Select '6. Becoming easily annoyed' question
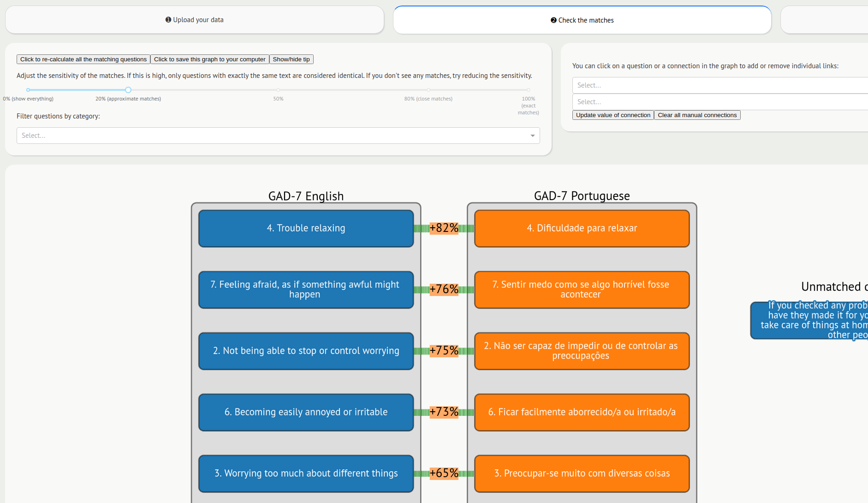Image resolution: width=868 pixels, height=503 pixels. point(306,413)
